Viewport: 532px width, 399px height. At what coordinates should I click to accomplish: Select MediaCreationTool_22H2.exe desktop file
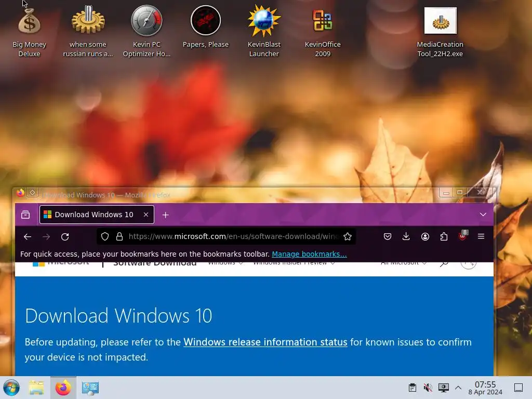(440, 32)
